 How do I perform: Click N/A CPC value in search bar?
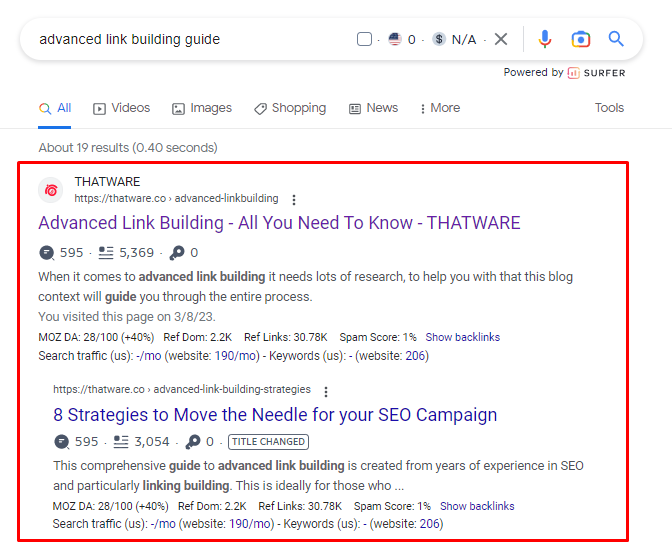(464, 39)
